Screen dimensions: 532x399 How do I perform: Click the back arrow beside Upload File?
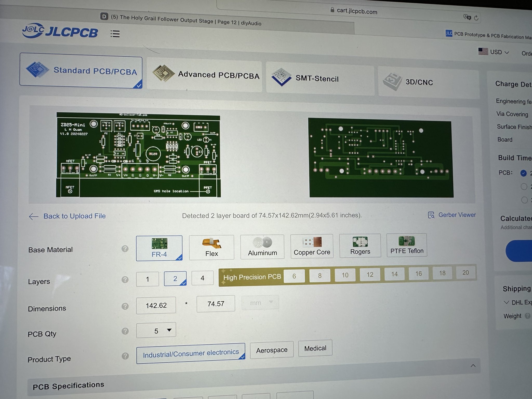(34, 216)
